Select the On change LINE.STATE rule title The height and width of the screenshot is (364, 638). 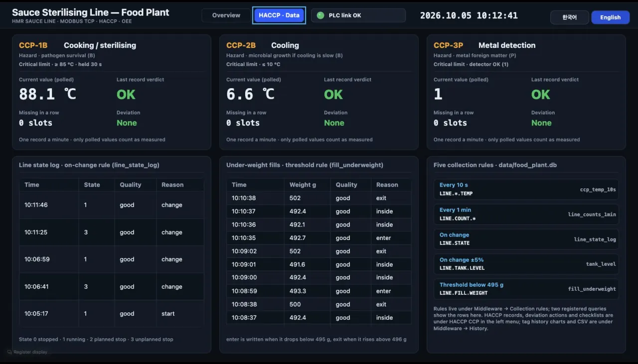pyautogui.click(x=454, y=235)
